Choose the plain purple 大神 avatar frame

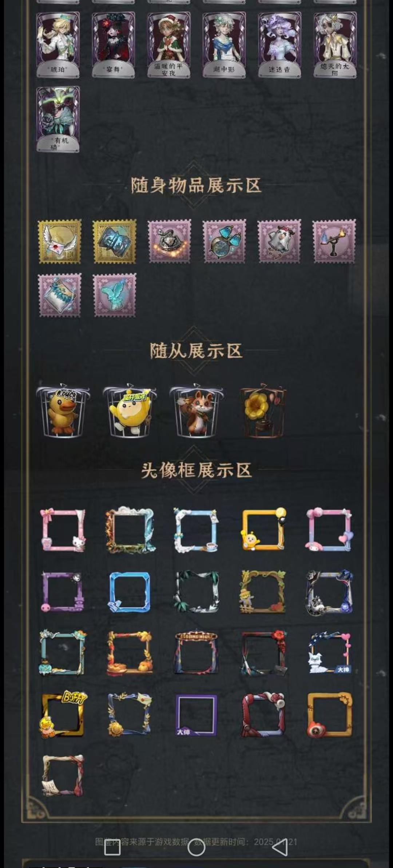tap(196, 715)
